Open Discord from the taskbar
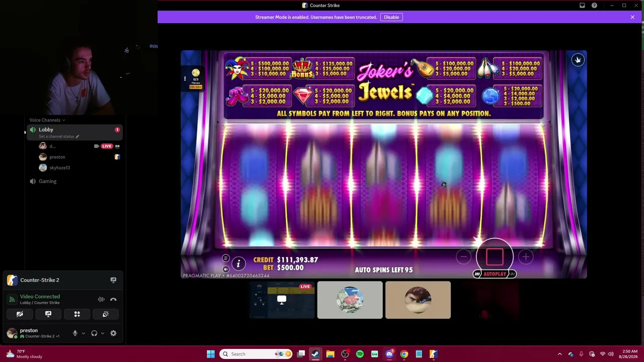The height and width of the screenshot is (362, 644). click(x=389, y=354)
